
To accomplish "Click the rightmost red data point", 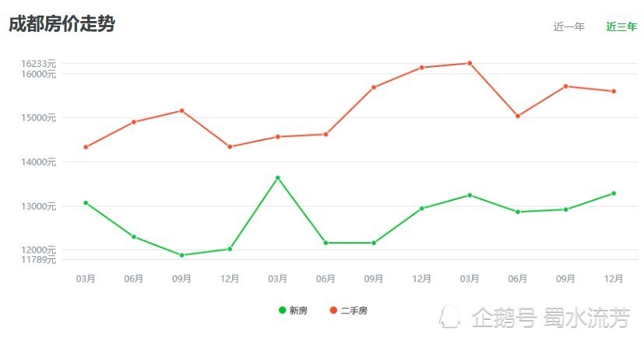I will tap(614, 91).
